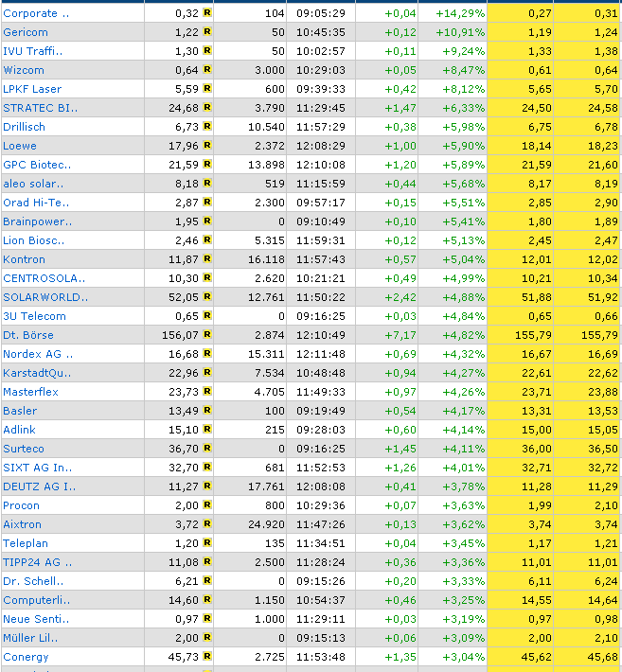This screenshot has width=622, height=672.
Task: Follow the Adlink stock link
Action: click(x=19, y=430)
